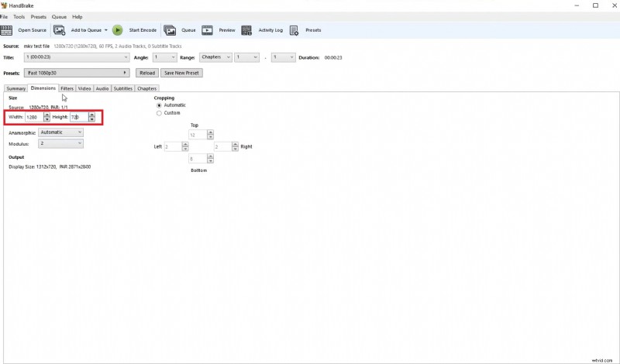The image size is (620, 364).
Task: Decrease Bottom crop with down arrow
Action: (x=210, y=161)
